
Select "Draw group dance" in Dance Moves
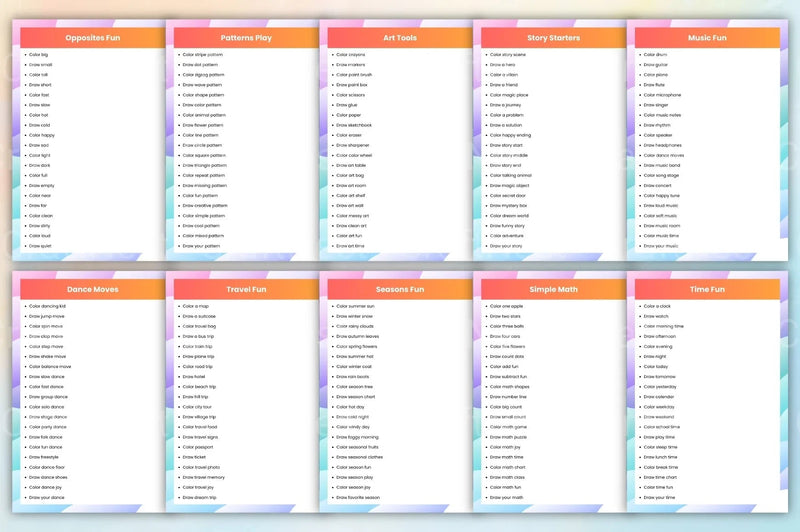click(x=48, y=397)
